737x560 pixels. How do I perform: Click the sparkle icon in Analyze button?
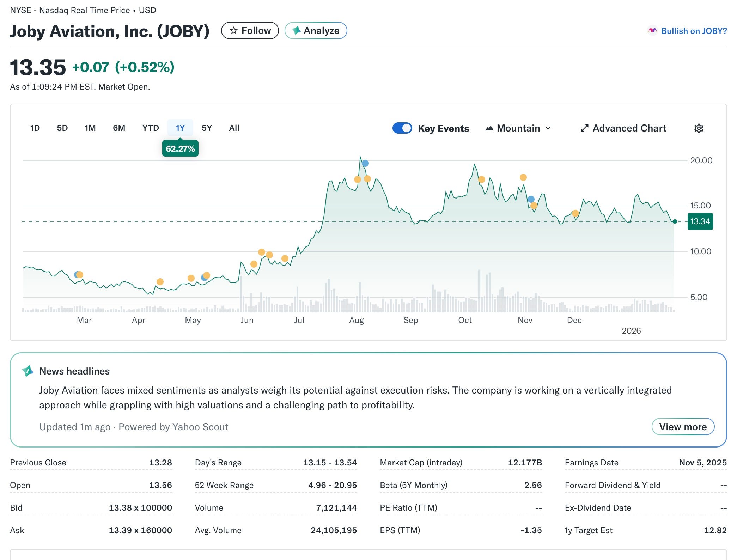click(x=297, y=31)
